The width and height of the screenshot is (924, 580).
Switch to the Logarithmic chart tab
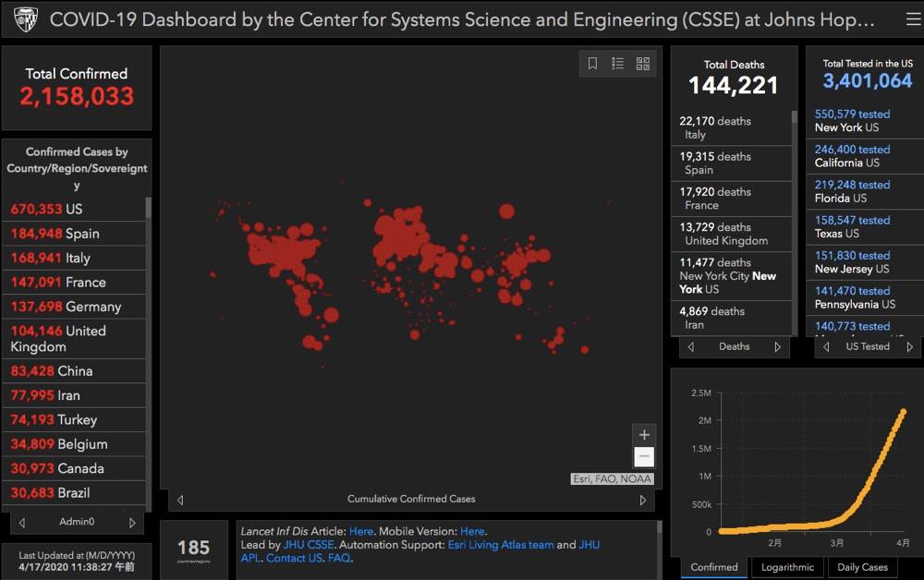click(x=787, y=567)
